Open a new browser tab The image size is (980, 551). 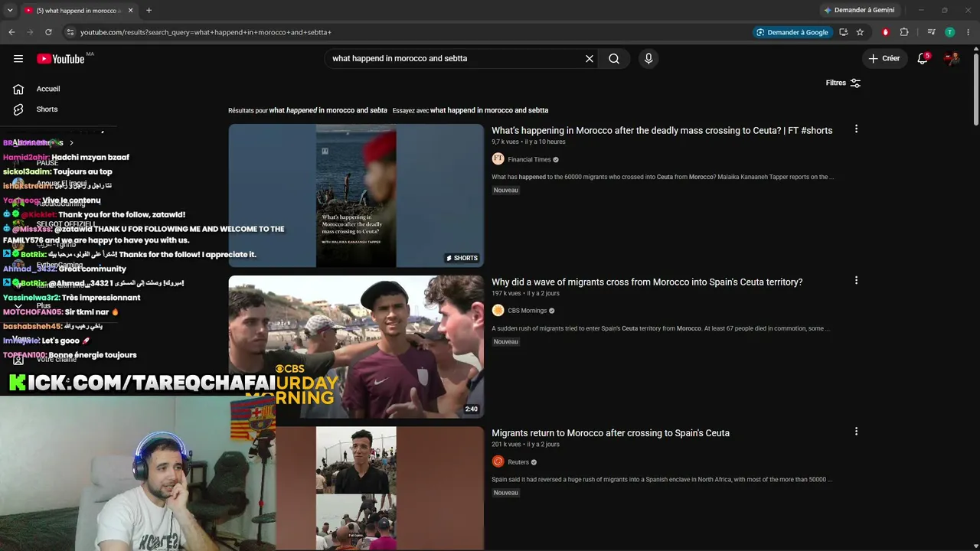[x=149, y=11]
